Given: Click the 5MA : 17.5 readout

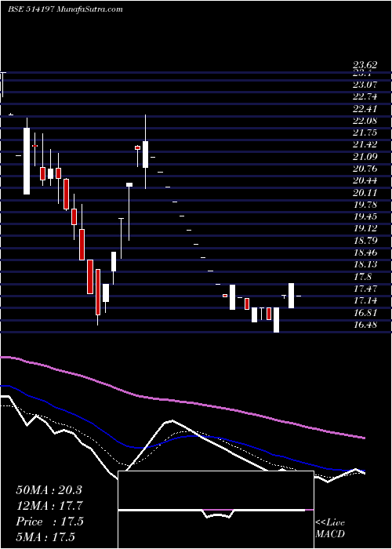Looking at the screenshot, I should coord(45,536).
